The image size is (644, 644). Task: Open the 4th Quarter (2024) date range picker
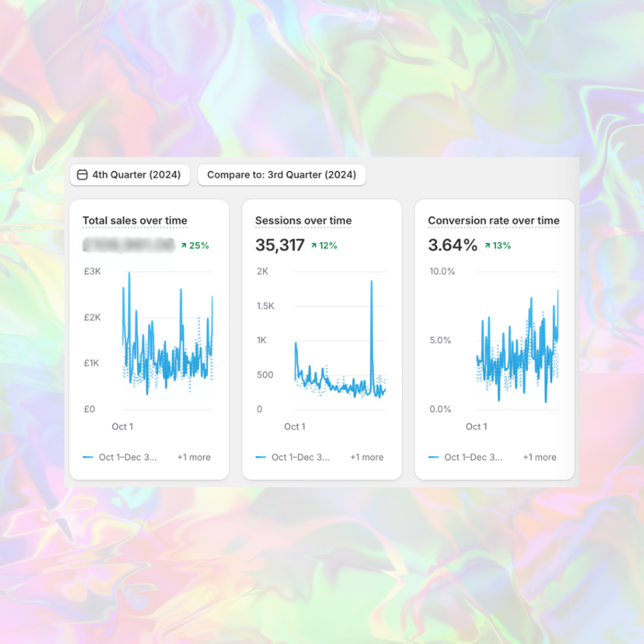point(130,175)
